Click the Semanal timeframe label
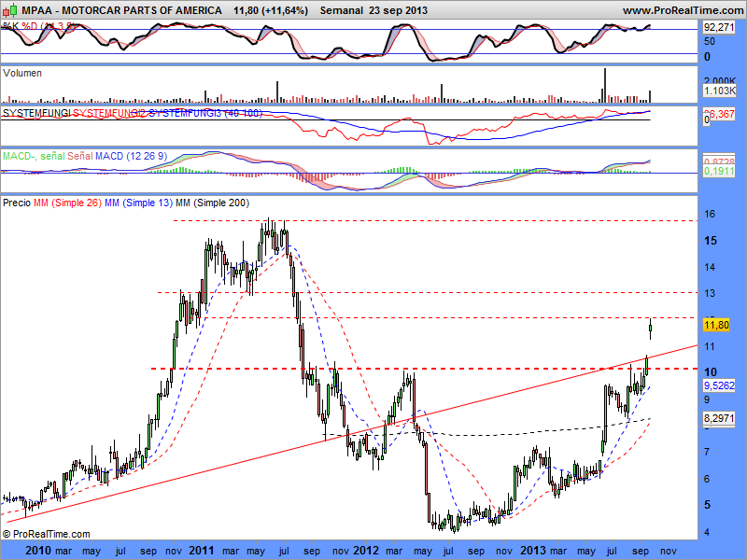The width and height of the screenshot is (747, 560). tap(342, 10)
